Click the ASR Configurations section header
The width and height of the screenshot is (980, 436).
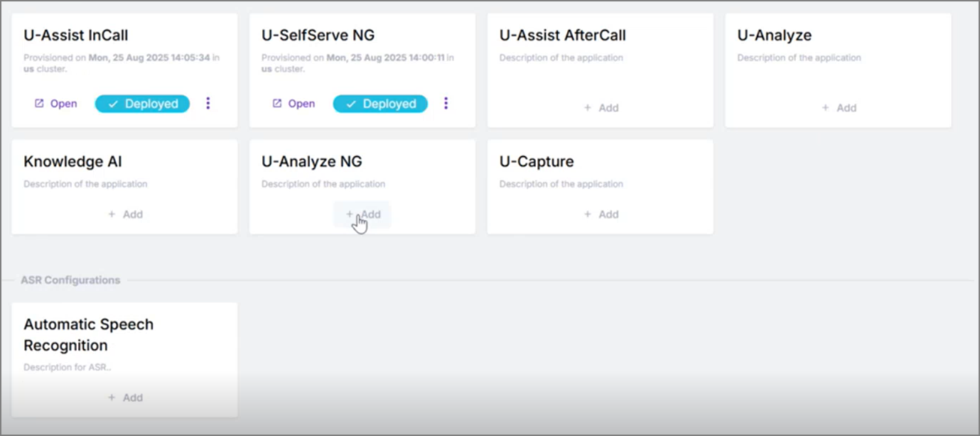(x=70, y=280)
